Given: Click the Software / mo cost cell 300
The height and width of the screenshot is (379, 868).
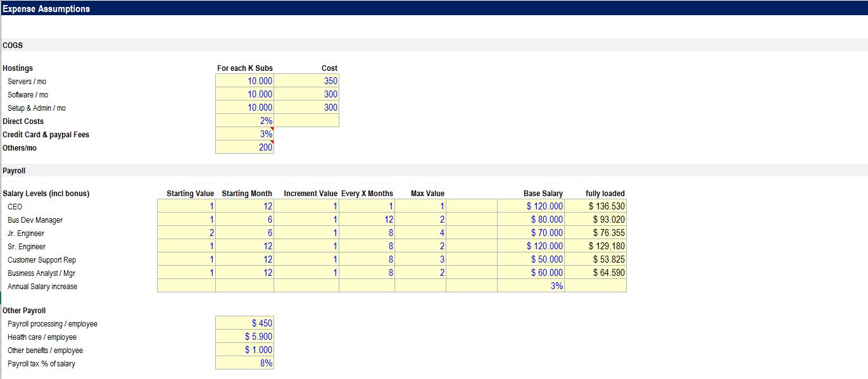Looking at the screenshot, I should (306, 94).
